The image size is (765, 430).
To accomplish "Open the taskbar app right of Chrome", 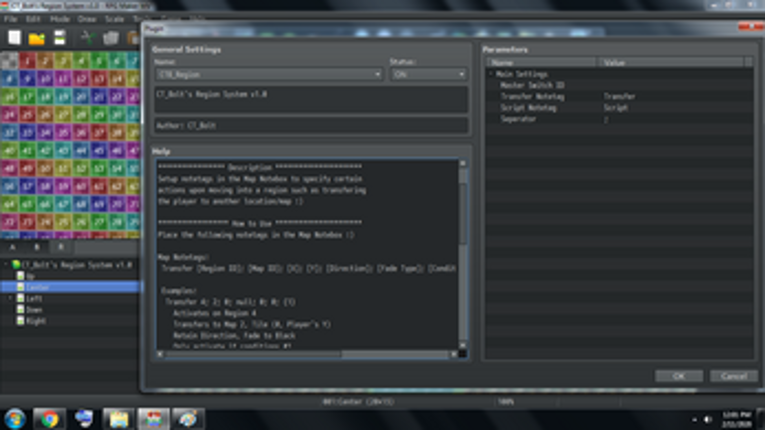I will [x=84, y=419].
